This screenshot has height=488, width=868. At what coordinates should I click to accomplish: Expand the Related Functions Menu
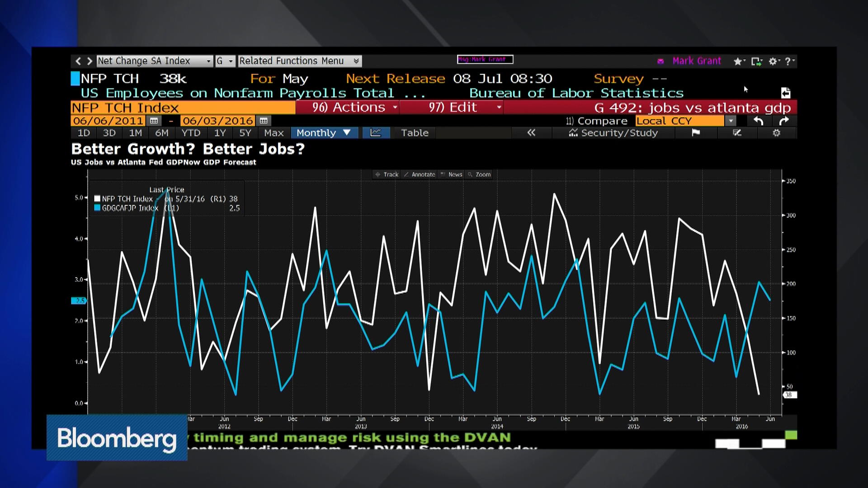point(299,61)
